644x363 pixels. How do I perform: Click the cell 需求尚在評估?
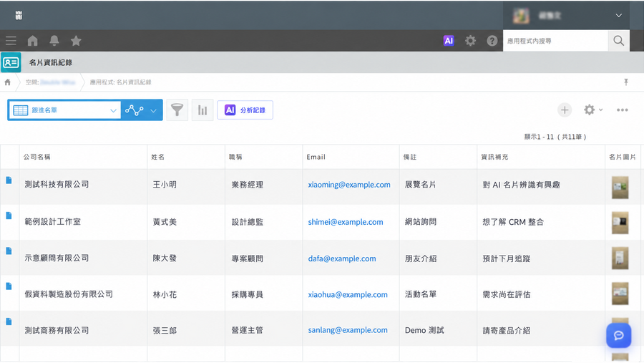(507, 294)
